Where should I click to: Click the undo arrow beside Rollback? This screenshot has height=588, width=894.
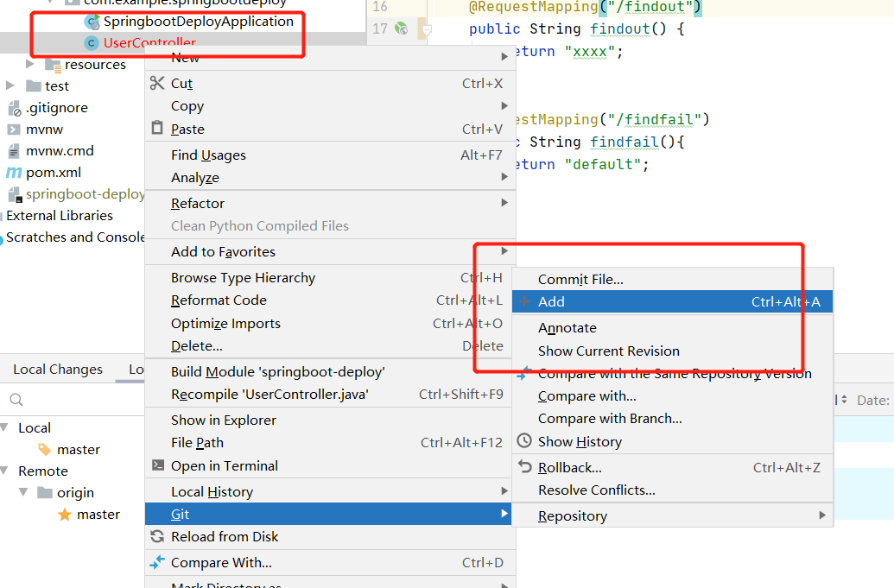click(x=524, y=466)
